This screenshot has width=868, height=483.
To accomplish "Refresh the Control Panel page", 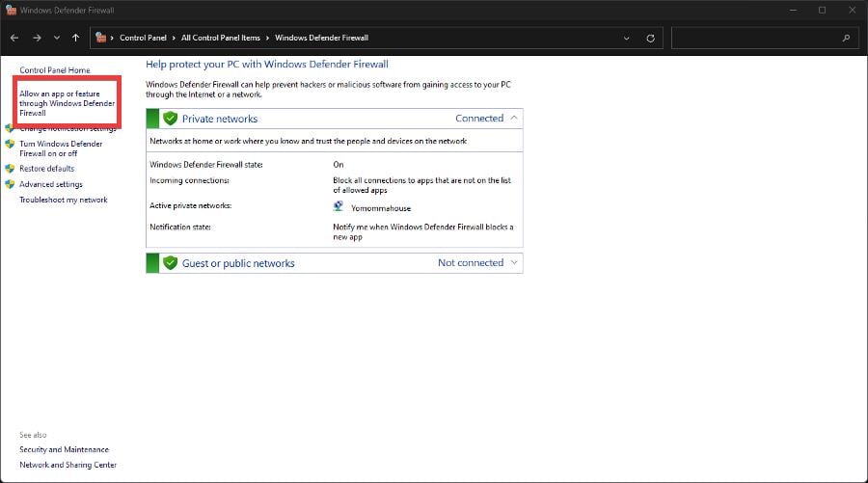I will (650, 39).
